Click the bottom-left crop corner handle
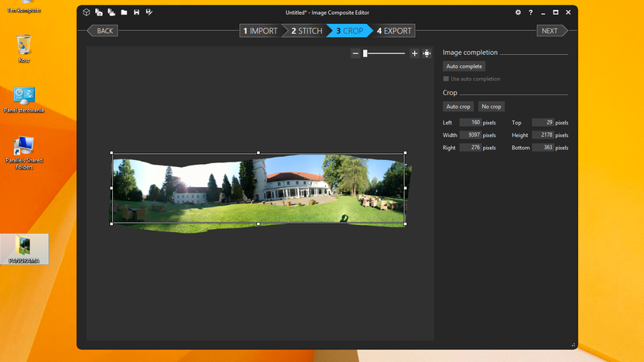The height and width of the screenshot is (362, 644). coord(111,224)
